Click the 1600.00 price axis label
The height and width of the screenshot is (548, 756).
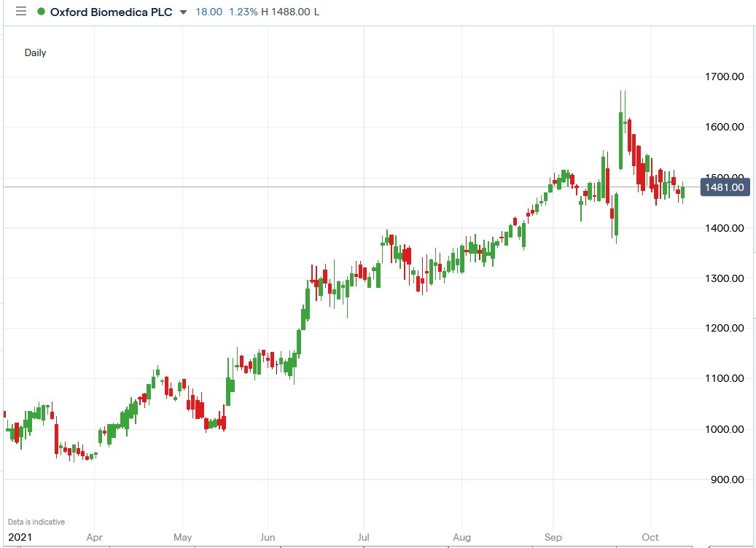(724, 127)
